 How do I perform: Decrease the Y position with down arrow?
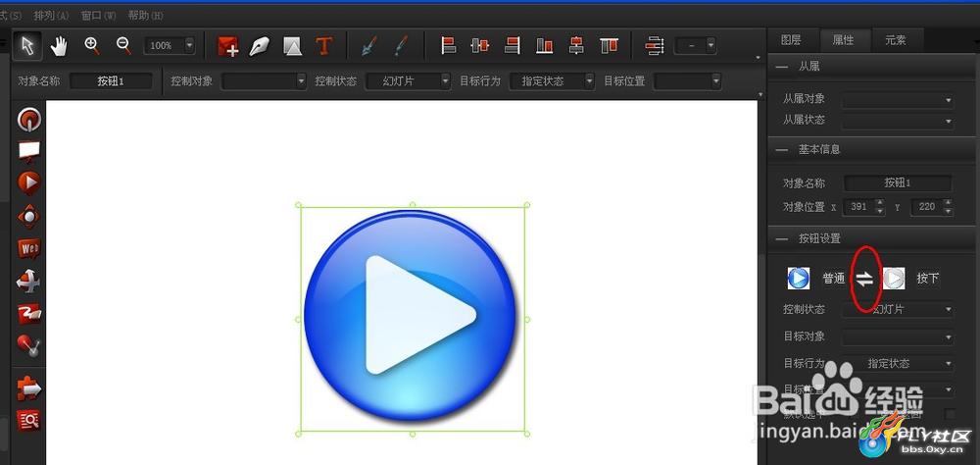click(x=948, y=211)
